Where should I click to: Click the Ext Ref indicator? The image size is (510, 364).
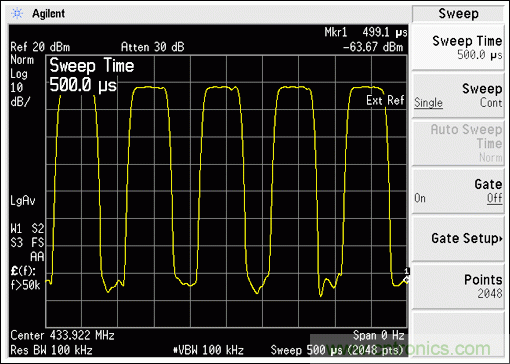pyautogui.click(x=385, y=100)
